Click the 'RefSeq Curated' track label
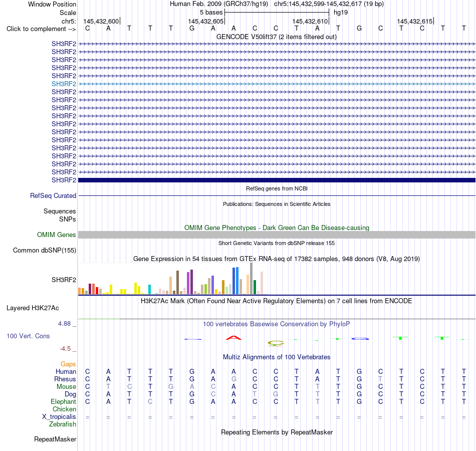Image resolution: width=476 pixels, height=451 pixels. (53, 195)
